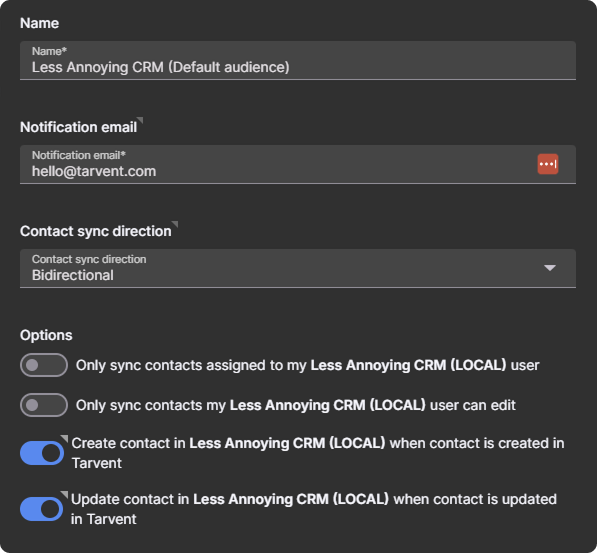Disable create contact when created in Tarvent
This screenshot has height=553, width=597.
tap(42, 453)
